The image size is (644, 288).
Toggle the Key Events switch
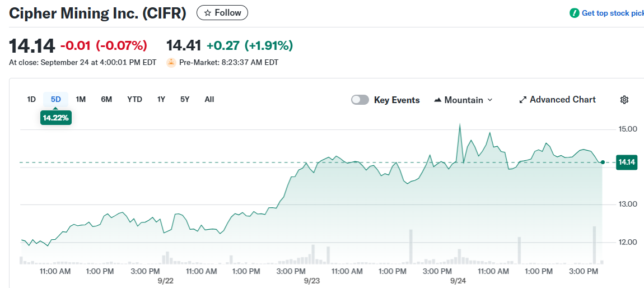[x=360, y=100]
